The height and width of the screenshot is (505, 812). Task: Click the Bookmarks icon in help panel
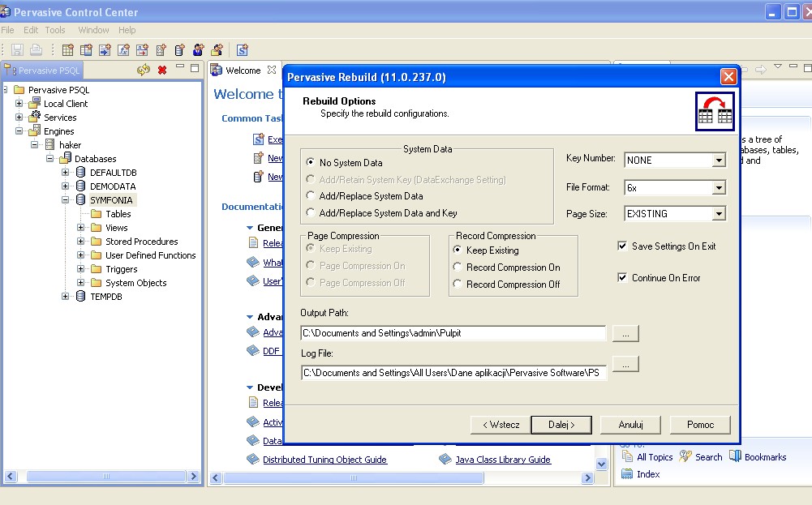[x=736, y=456]
